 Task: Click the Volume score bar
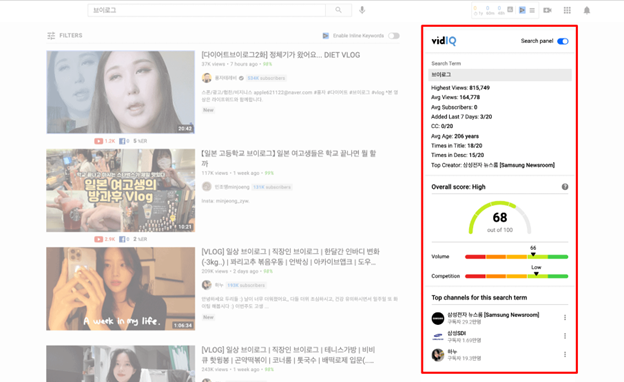pyautogui.click(x=517, y=257)
